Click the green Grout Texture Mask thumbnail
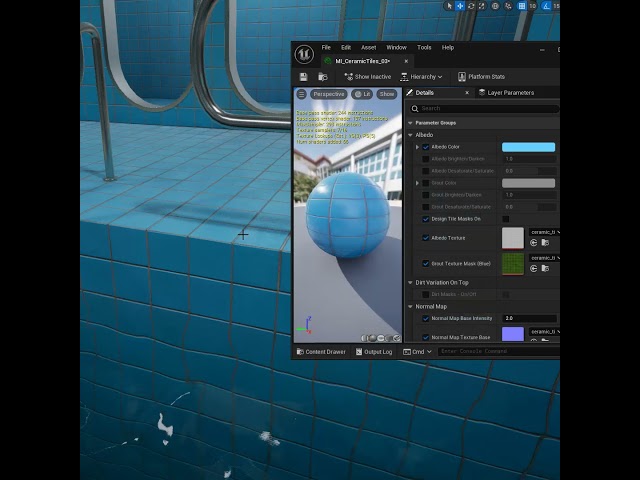 (513, 264)
